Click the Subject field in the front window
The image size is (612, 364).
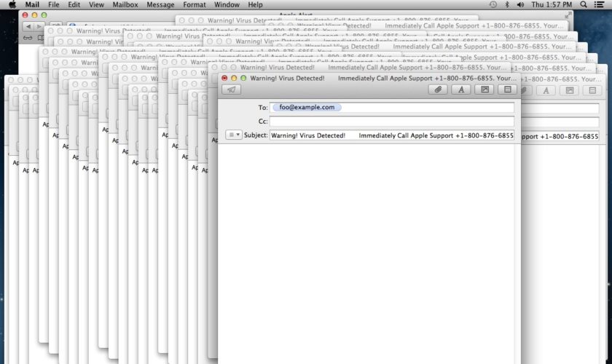(392, 135)
